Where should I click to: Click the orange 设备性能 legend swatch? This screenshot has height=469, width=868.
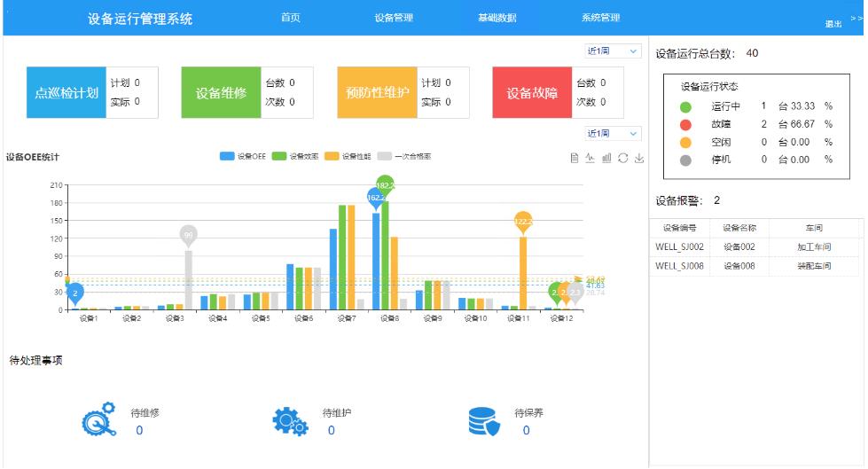pyautogui.click(x=332, y=157)
